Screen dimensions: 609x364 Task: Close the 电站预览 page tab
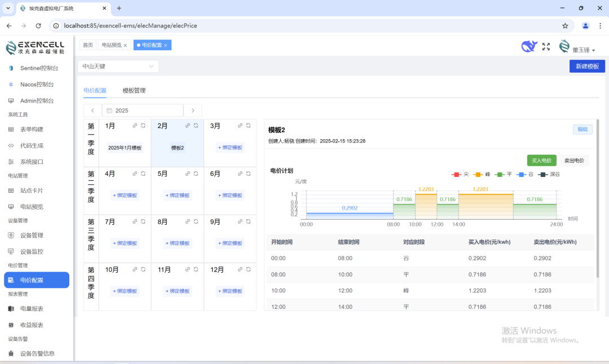[x=125, y=46]
